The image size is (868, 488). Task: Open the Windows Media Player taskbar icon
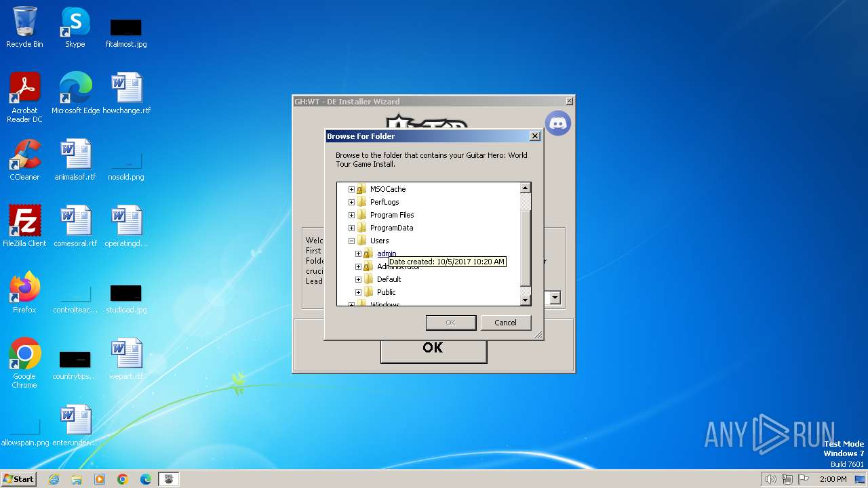pos(100,479)
